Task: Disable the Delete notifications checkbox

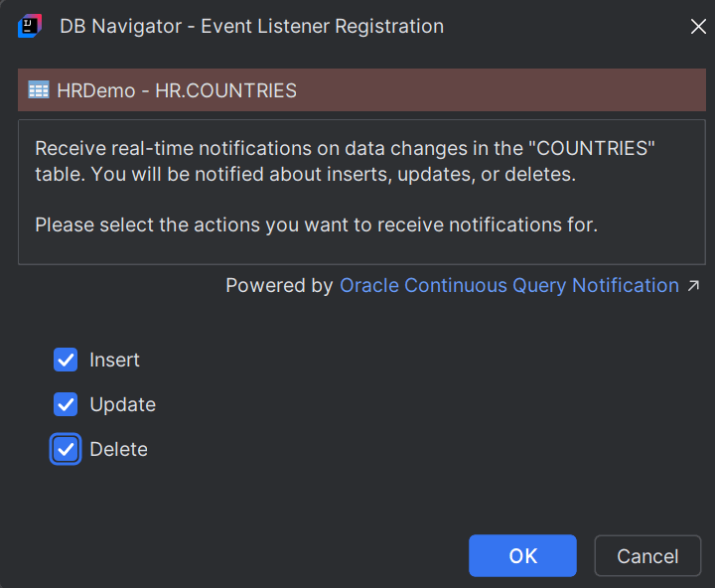Action: click(66, 449)
